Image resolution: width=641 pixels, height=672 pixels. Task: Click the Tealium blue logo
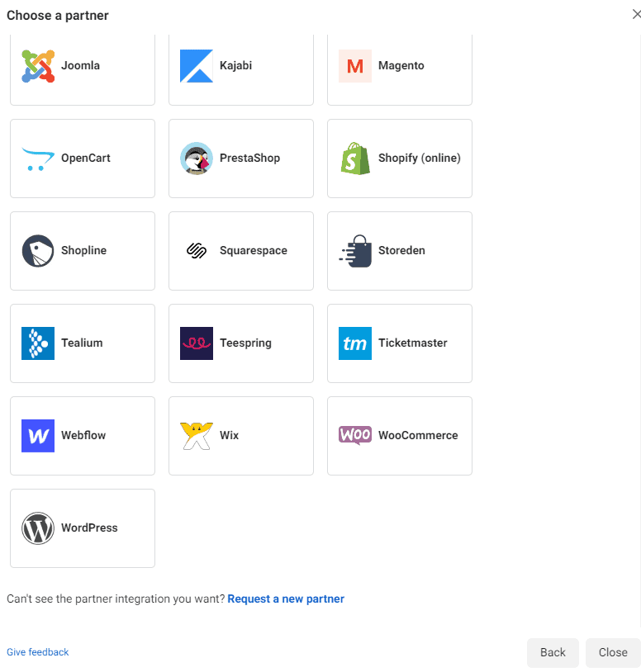(38, 343)
